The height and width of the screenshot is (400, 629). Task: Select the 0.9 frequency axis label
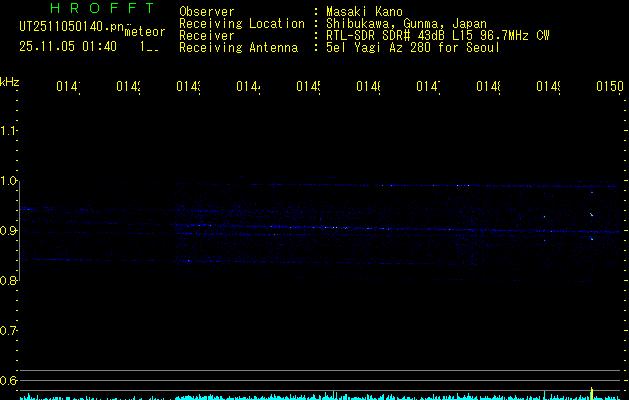click(x=10, y=231)
